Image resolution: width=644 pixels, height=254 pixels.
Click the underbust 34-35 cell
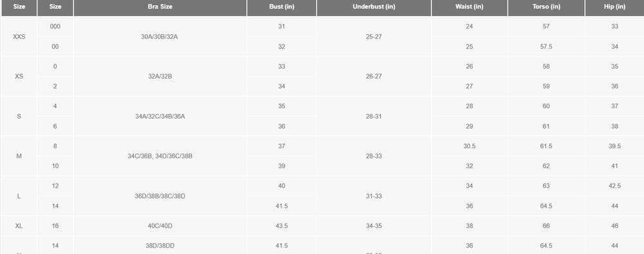[x=374, y=226]
